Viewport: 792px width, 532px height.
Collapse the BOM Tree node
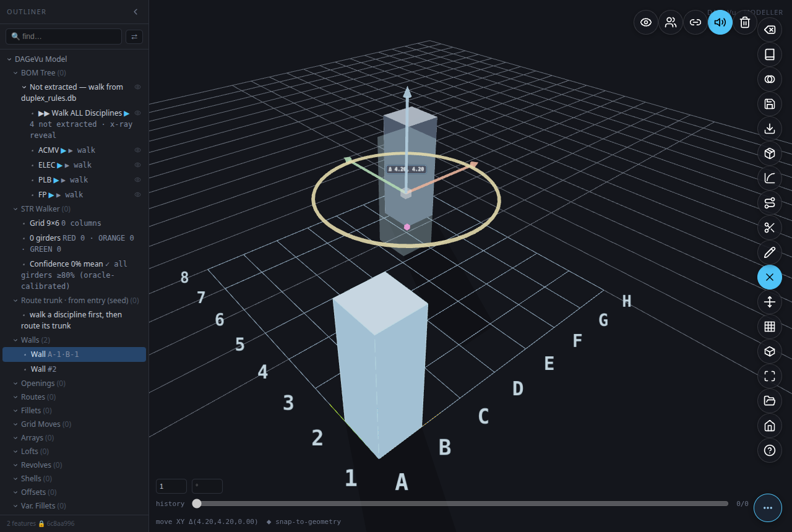(15, 73)
